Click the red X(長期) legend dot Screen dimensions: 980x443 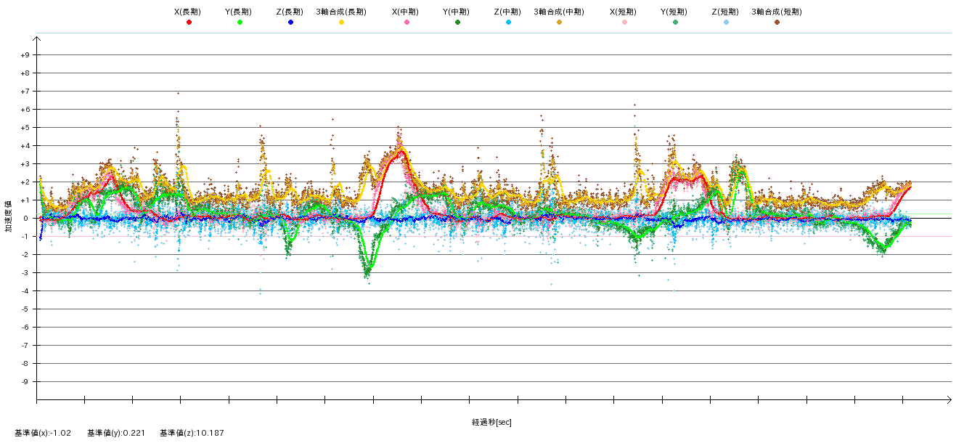coord(189,23)
